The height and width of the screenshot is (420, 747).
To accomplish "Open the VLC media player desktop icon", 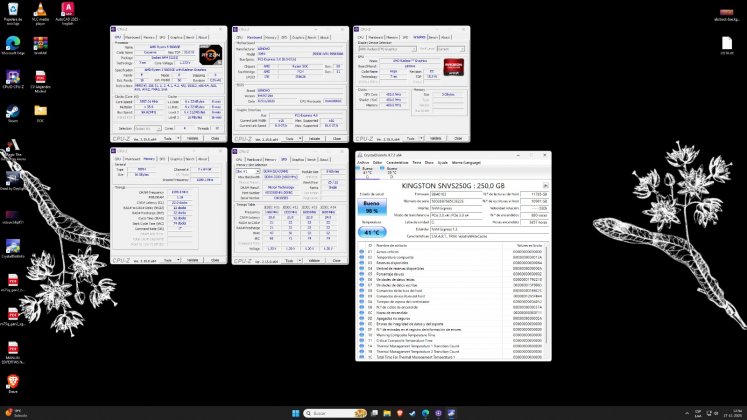I will point(41,10).
